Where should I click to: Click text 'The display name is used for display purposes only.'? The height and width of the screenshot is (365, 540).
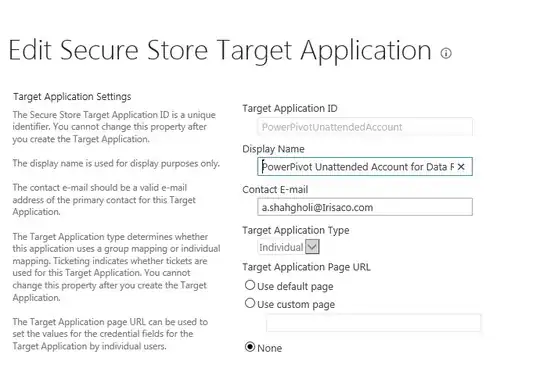pos(116,163)
